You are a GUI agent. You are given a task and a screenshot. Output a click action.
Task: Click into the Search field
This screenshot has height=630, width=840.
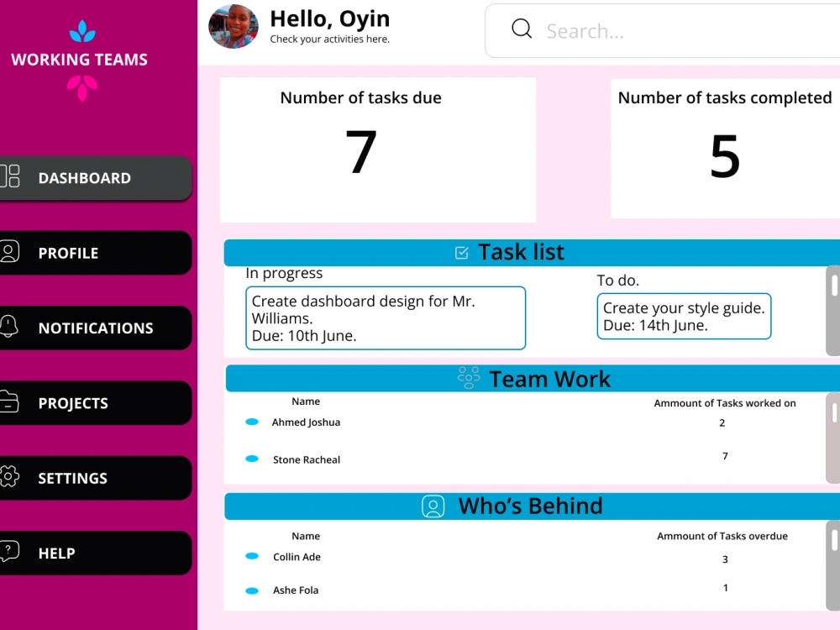click(x=662, y=30)
